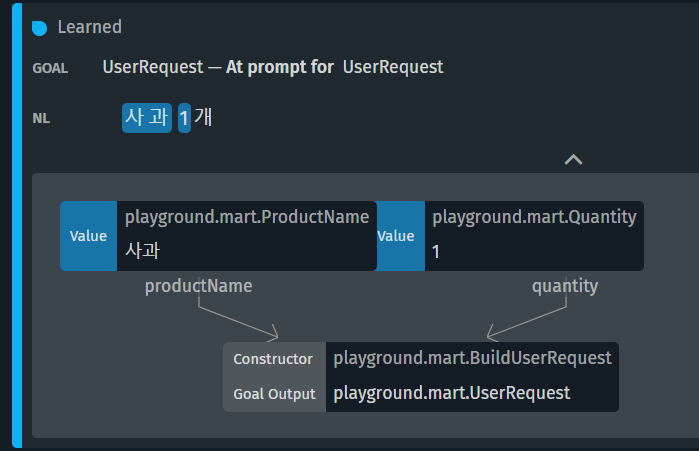Click 'At prompt for' in goal line

[x=280, y=67]
